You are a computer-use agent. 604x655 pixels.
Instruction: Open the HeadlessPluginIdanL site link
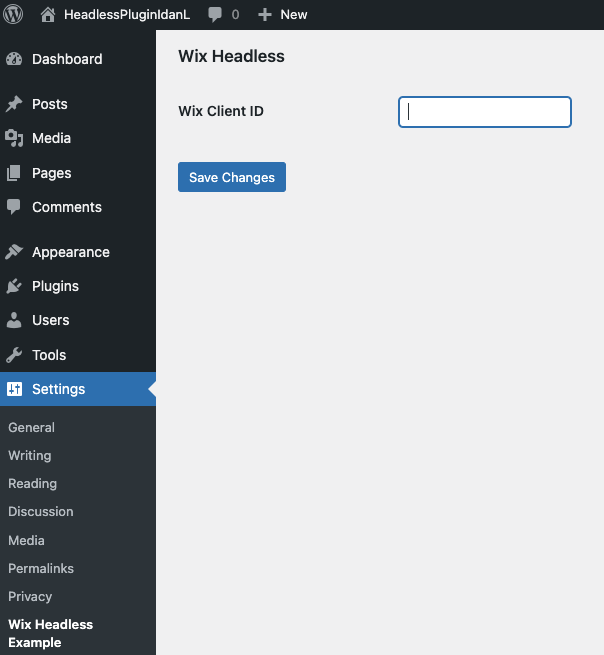click(x=127, y=15)
